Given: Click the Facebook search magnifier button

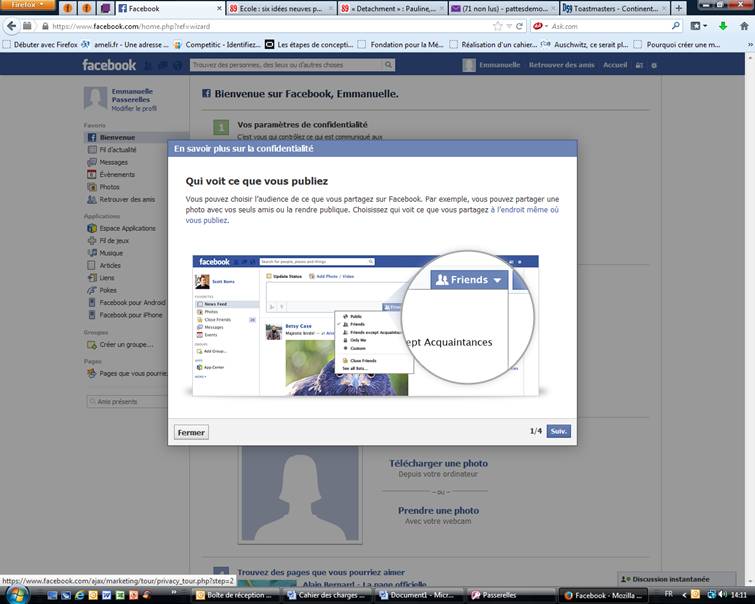Looking at the screenshot, I should (389, 65).
